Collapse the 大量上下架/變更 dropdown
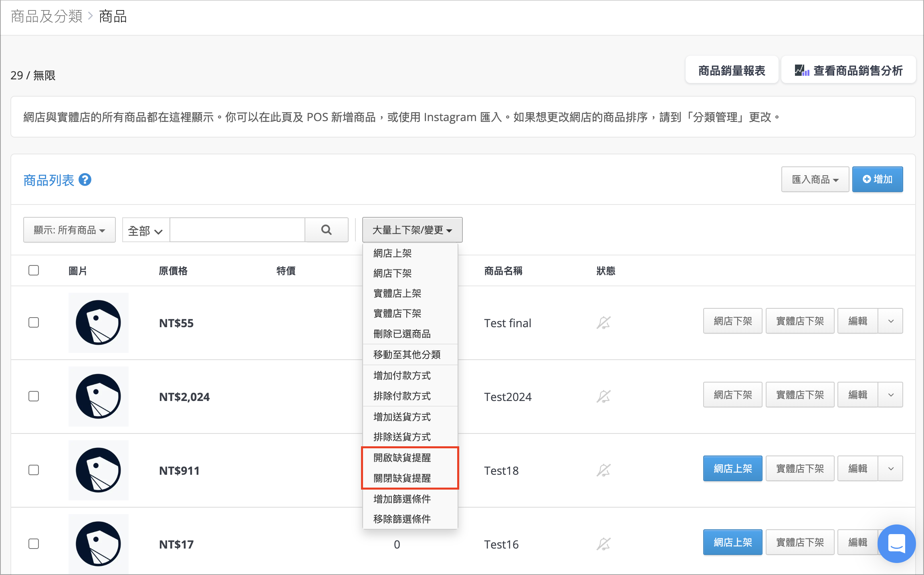This screenshot has width=924, height=575. pyautogui.click(x=412, y=230)
